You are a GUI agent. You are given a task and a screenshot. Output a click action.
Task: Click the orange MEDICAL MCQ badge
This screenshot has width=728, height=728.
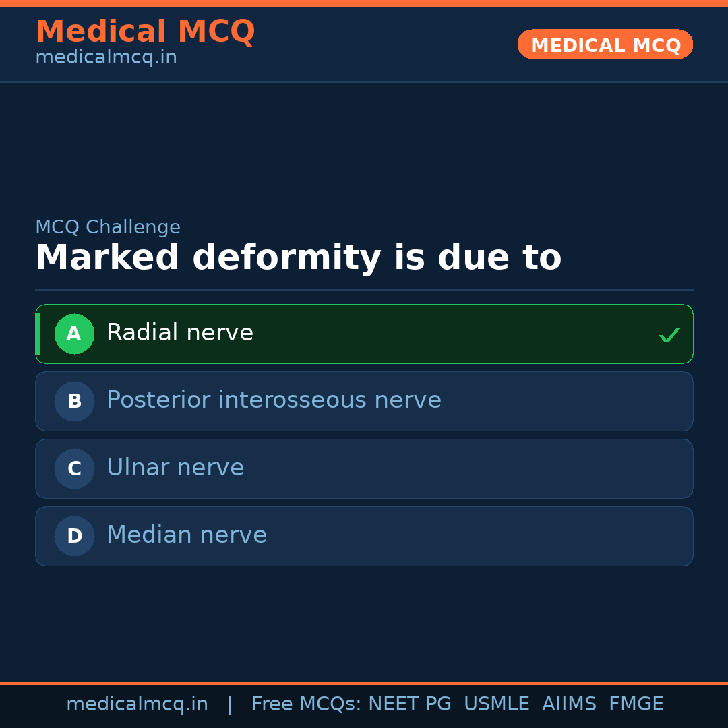(x=605, y=44)
